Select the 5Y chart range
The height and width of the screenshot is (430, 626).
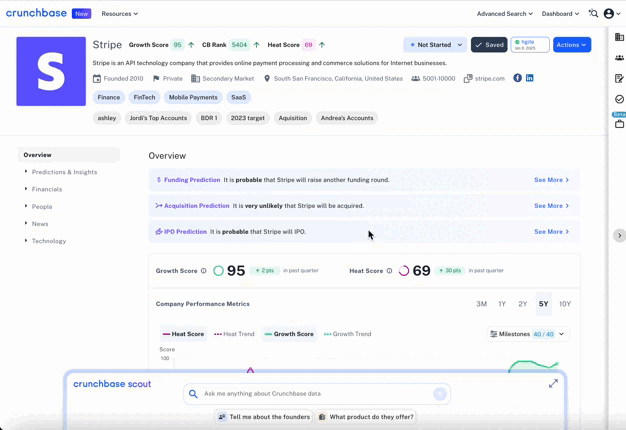coord(543,304)
